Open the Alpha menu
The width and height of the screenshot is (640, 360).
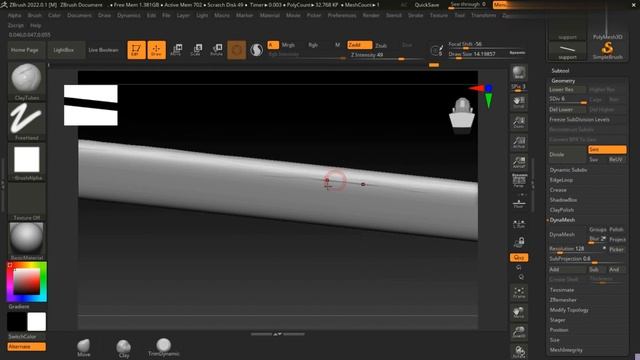pyautogui.click(x=15, y=15)
